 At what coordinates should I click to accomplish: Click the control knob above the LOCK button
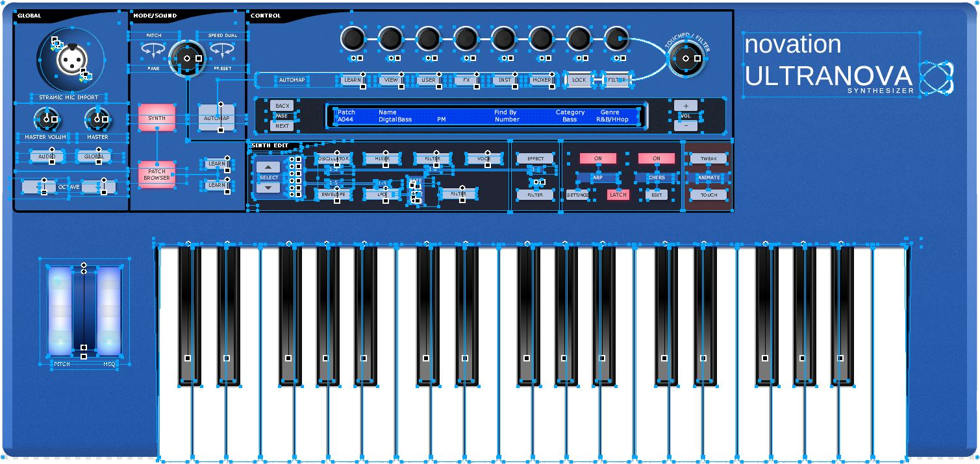[x=578, y=40]
